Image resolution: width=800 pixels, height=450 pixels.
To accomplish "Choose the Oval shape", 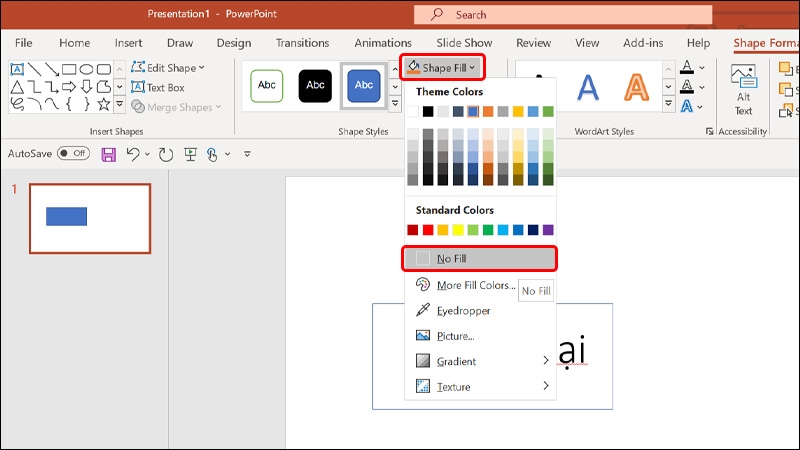I will click(x=86, y=69).
